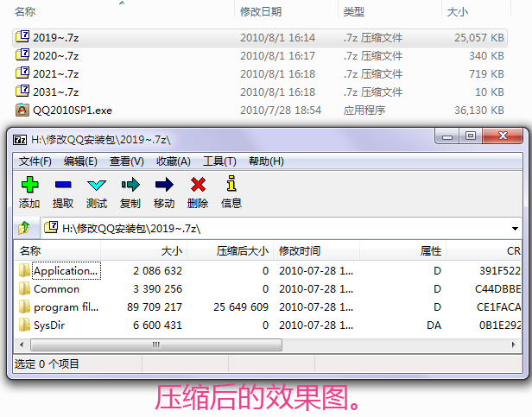Click the Application folder icon
This screenshot has width=532, height=417.
(24, 270)
